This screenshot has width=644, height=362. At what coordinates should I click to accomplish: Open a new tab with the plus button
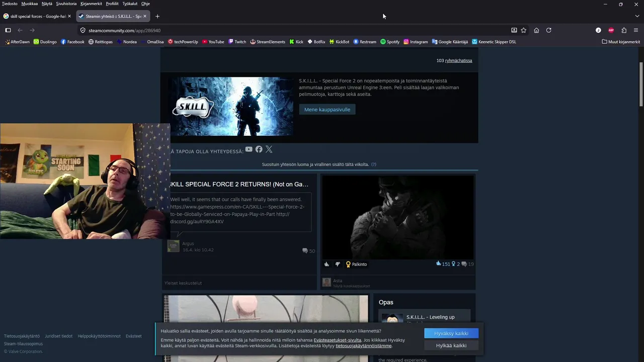(157, 16)
